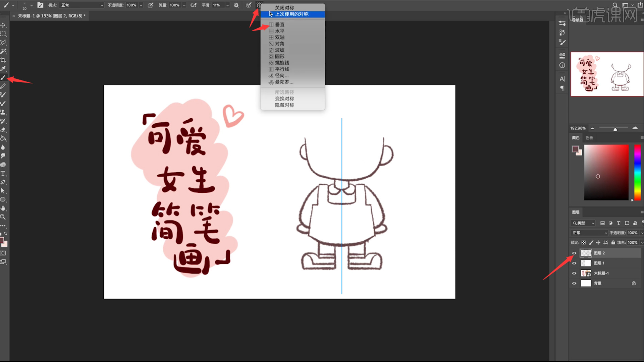Screen dimensions: 644x362
Task: Toggle lock transparent pixels
Action: [584, 242]
